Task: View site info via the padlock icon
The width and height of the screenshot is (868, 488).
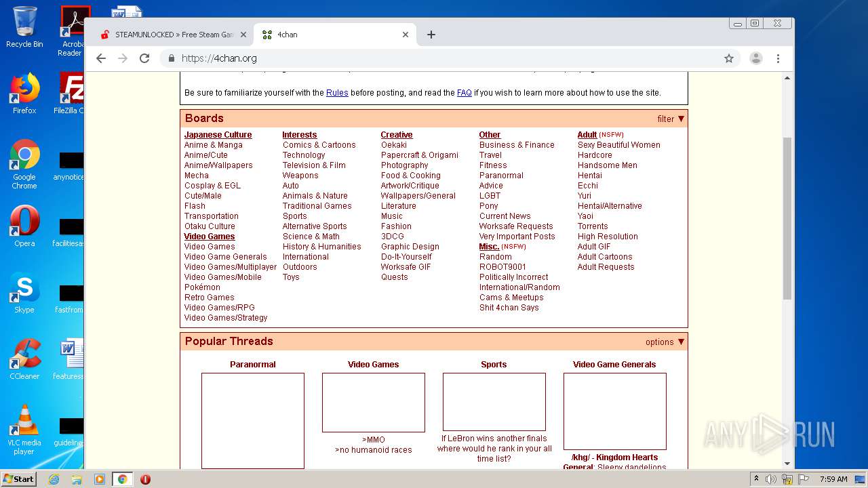Action: pos(172,58)
